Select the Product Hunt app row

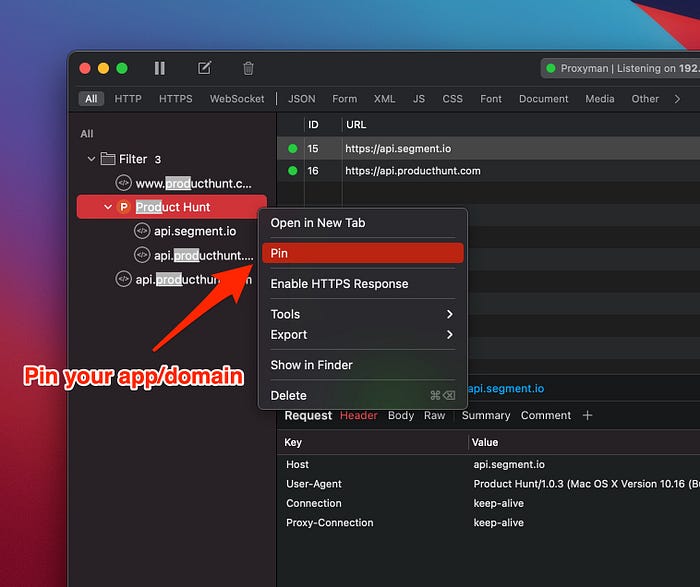point(172,207)
